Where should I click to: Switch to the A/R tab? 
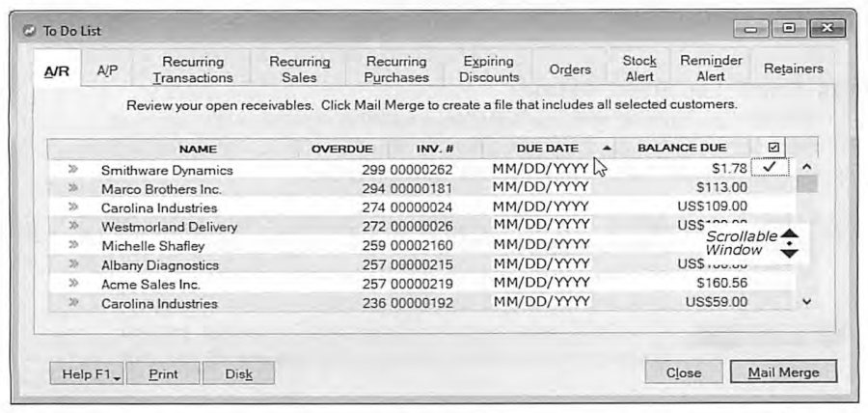pos(57,70)
